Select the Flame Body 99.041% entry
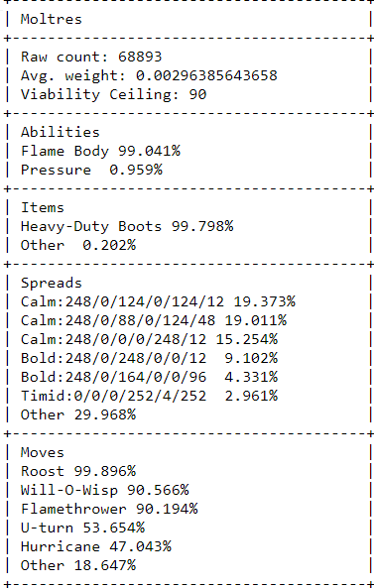This screenshot has width=374, height=588. (x=100, y=151)
